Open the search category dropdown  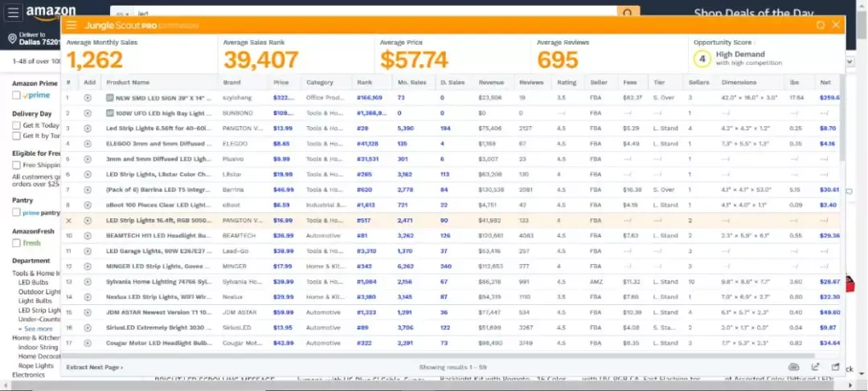[121, 14]
